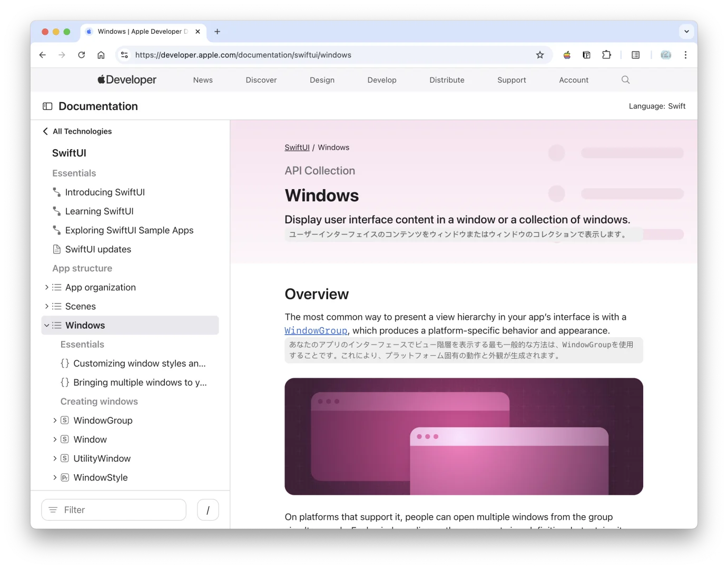Click the "Windows" page title
Screen dimensions: 728x569
point(322,195)
